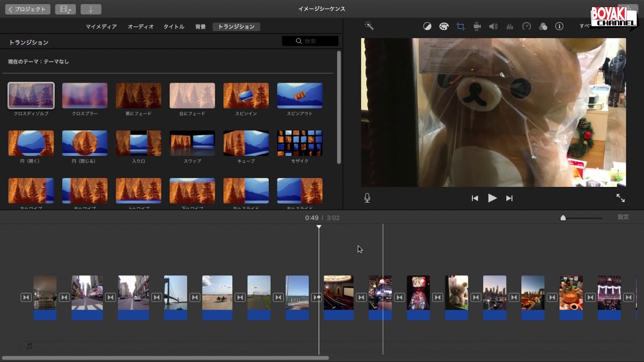Open the volume speaker adjustment

[494, 27]
